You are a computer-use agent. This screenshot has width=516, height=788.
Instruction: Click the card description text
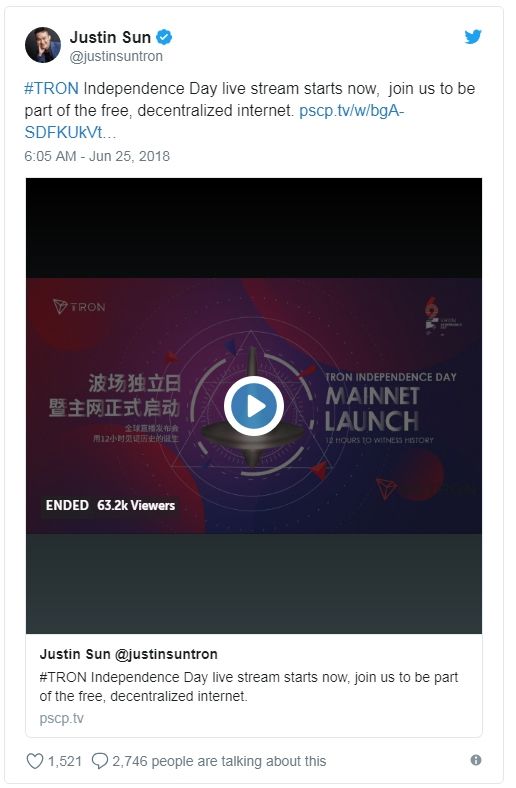249,686
